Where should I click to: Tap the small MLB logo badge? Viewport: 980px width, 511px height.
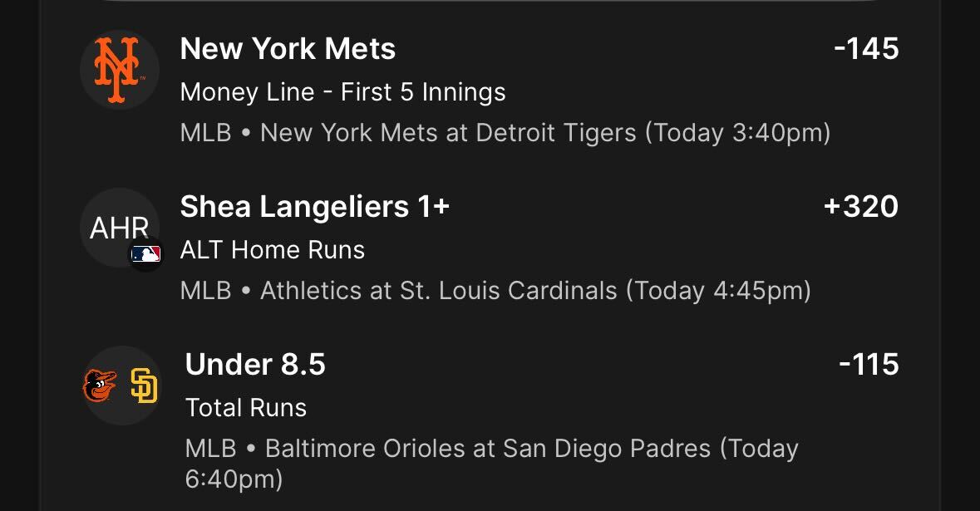coord(146,254)
